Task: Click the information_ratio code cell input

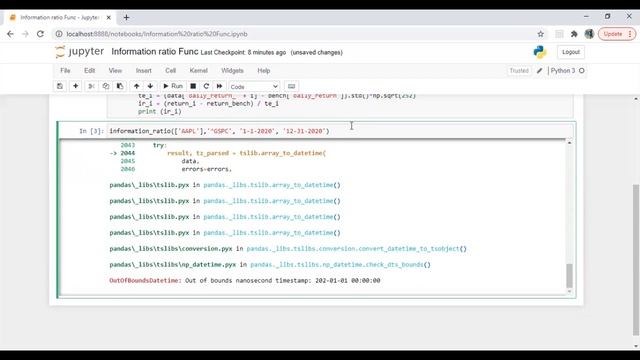Action: (x=340, y=131)
